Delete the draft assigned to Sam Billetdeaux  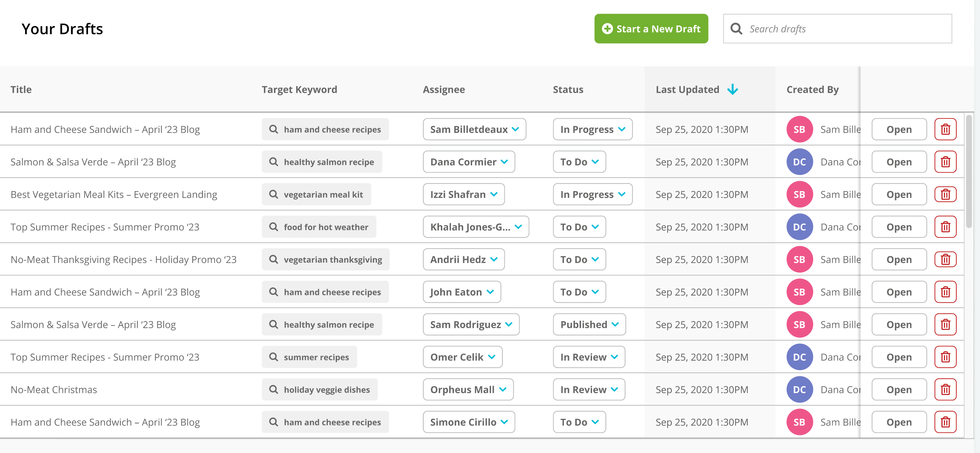coord(945,130)
